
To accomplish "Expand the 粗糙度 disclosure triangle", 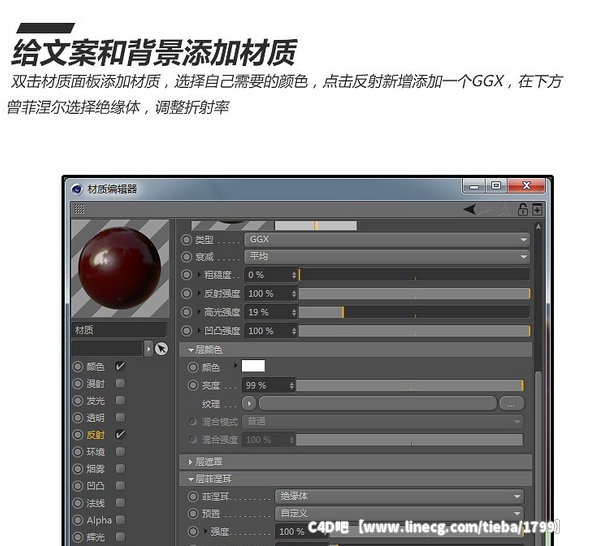I will (199, 275).
